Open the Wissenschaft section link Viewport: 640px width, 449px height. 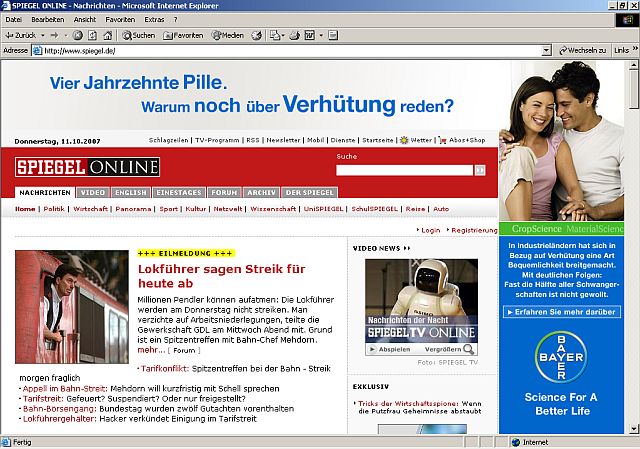click(273, 209)
